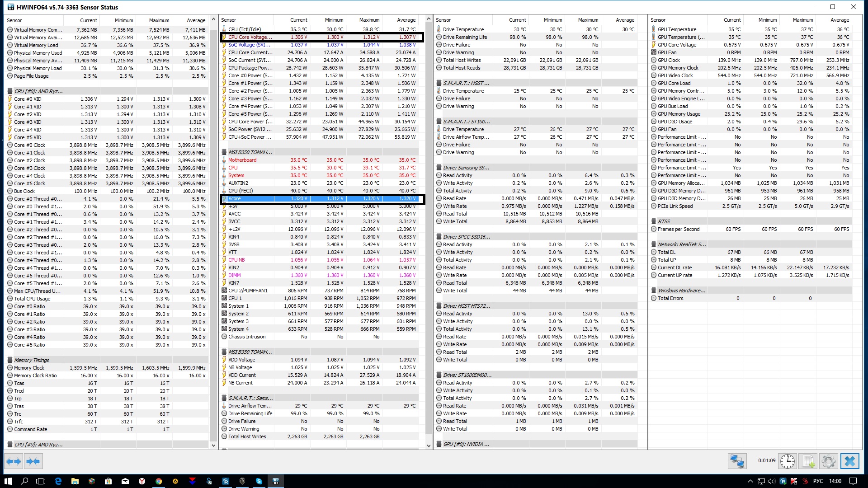The width and height of the screenshot is (868, 488).
Task: Select the MSI B350 TOMAHAWK group header
Action: pos(250,152)
